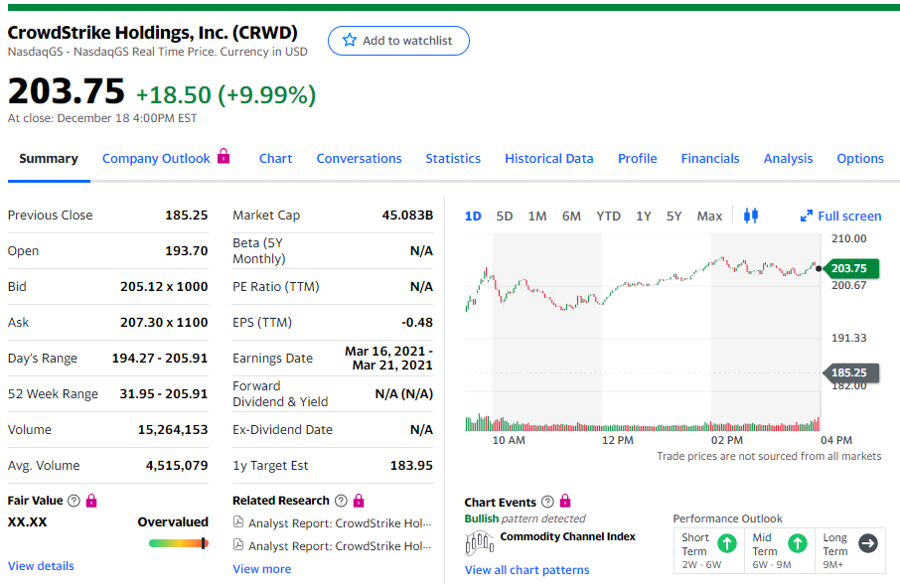Click the candlestick chart type icon
Viewport: 900px width, 588px height.
pos(751,216)
